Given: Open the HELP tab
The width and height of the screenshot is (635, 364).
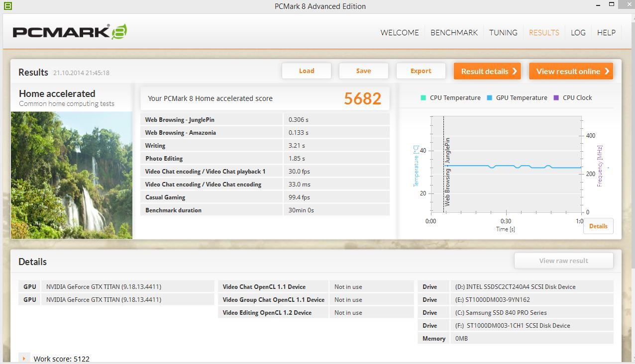Looking at the screenshot, I should tap(606, 32).
